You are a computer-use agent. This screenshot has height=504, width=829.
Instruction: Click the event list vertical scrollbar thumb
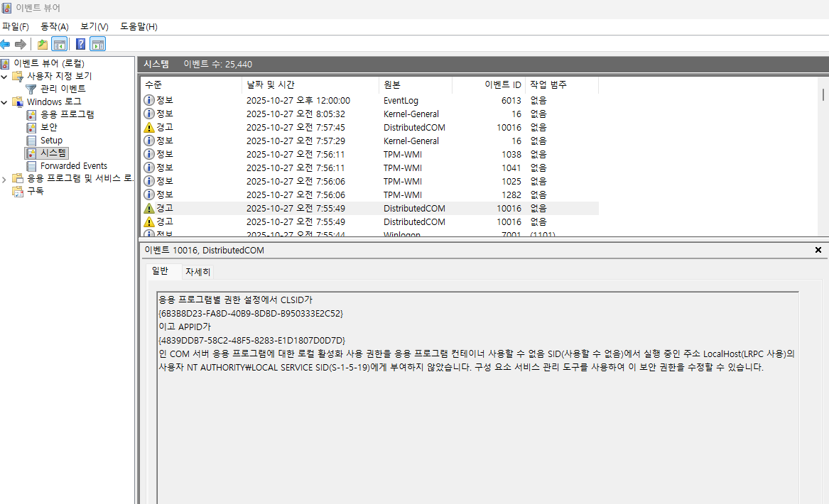point(823,94)
